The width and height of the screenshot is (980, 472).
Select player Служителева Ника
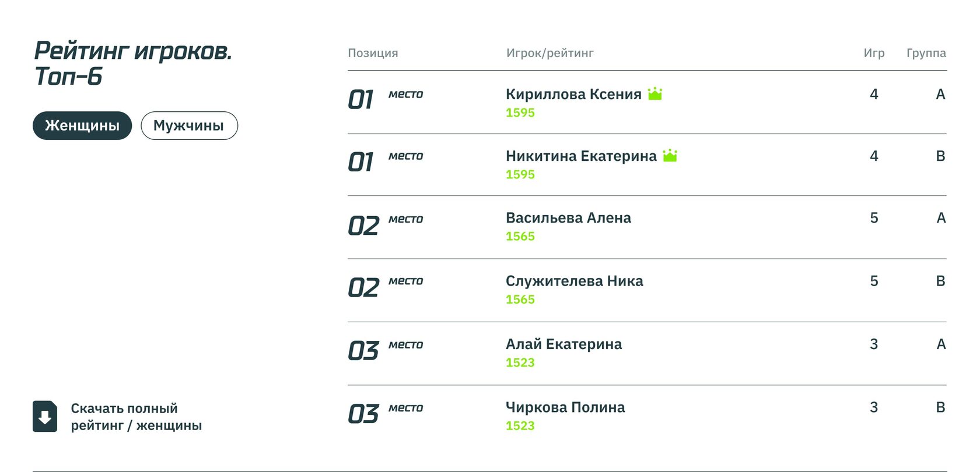click(574, 281)
